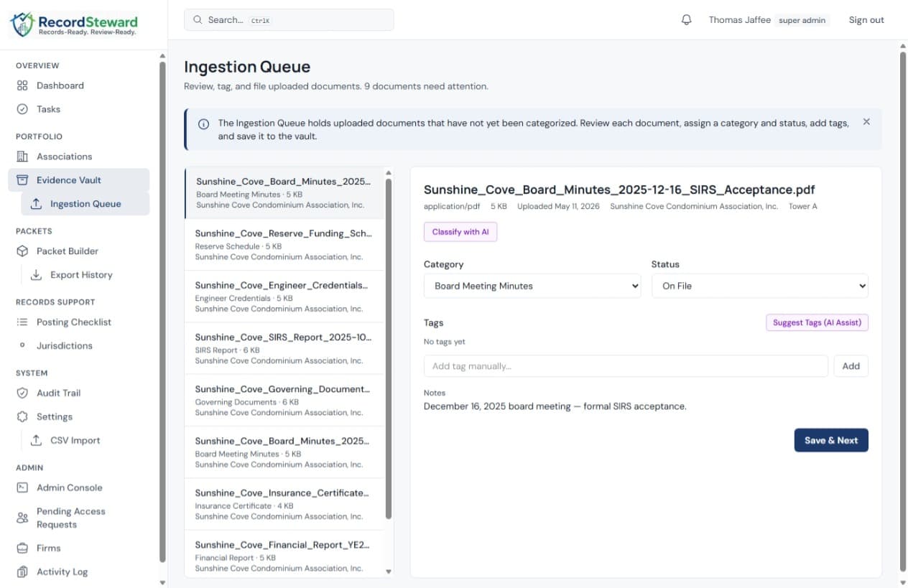Click the CSV Import upload icon
Viewport: 908px width, 588px height.
pyautogui.click(x=36, y=440)
